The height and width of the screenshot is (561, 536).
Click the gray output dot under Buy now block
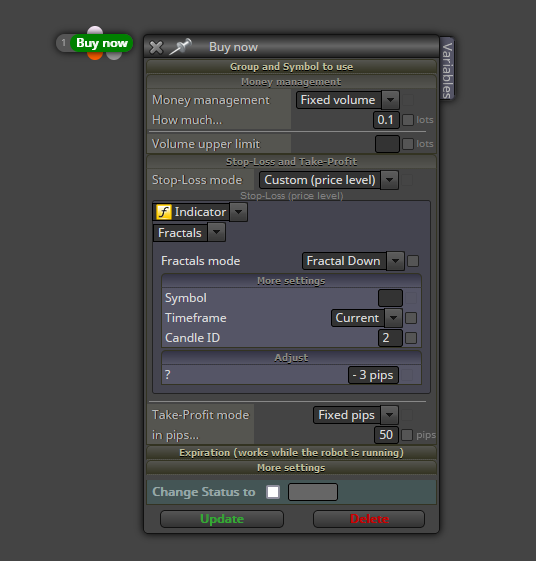tap(114, 56)
